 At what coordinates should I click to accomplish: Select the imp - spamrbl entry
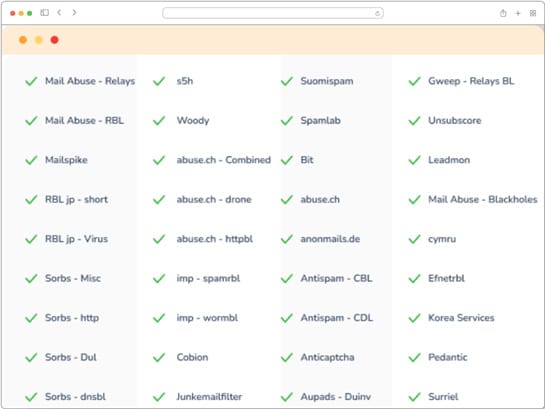(x=208, y=278)
